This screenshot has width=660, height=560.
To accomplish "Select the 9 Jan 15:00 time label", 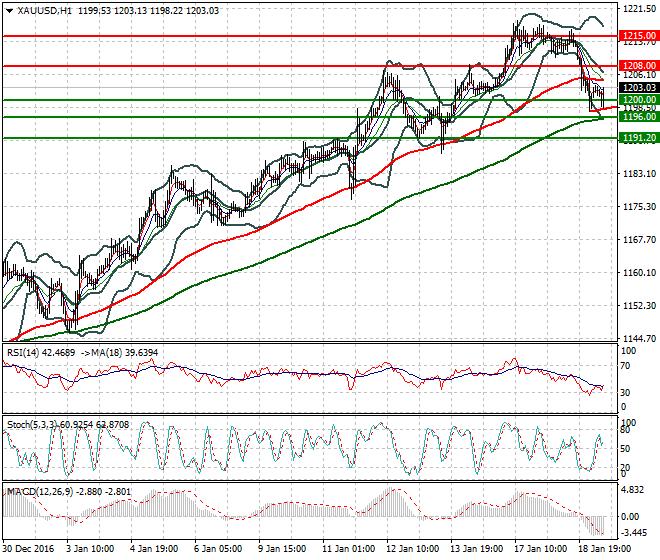I will (282, 549).
